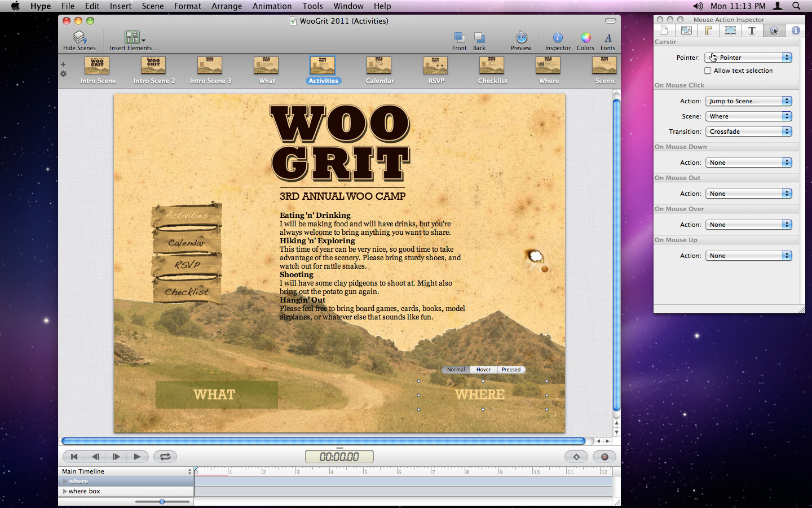Open the Document inspector tab icon

tap(664, 30)
